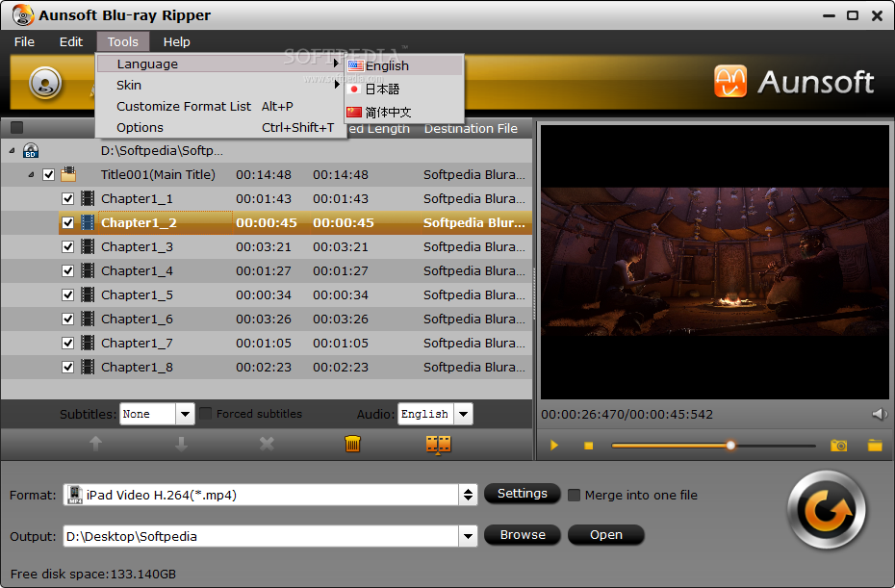Image resolution: width=895 pixels, height=588 pixels.
Task: Stop the preview playback
Action: click(588, 446)
